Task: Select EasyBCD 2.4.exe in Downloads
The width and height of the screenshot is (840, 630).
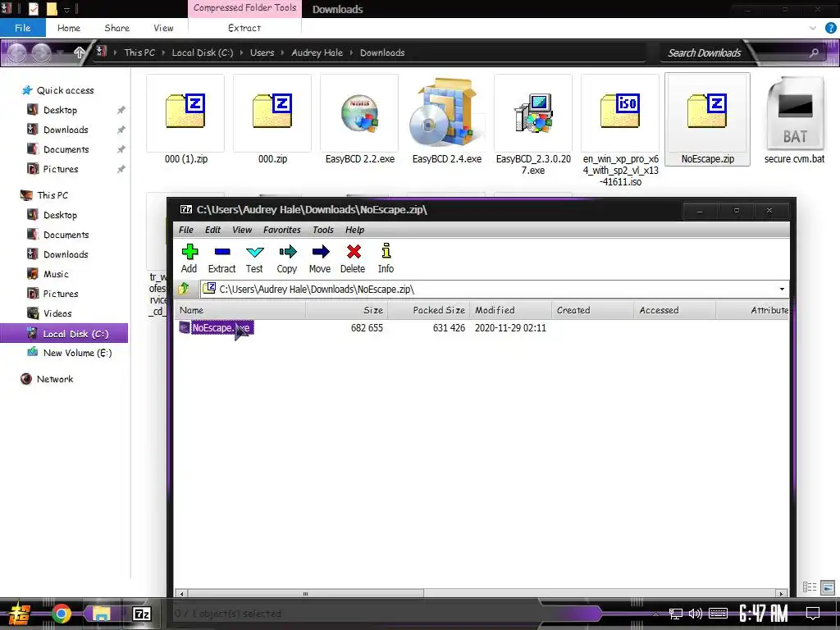Action: pyautogui.click(x=446, y=120)
